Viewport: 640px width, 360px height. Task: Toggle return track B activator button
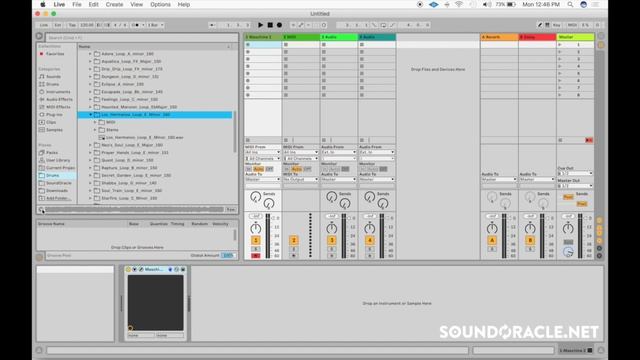pos(530,240)
